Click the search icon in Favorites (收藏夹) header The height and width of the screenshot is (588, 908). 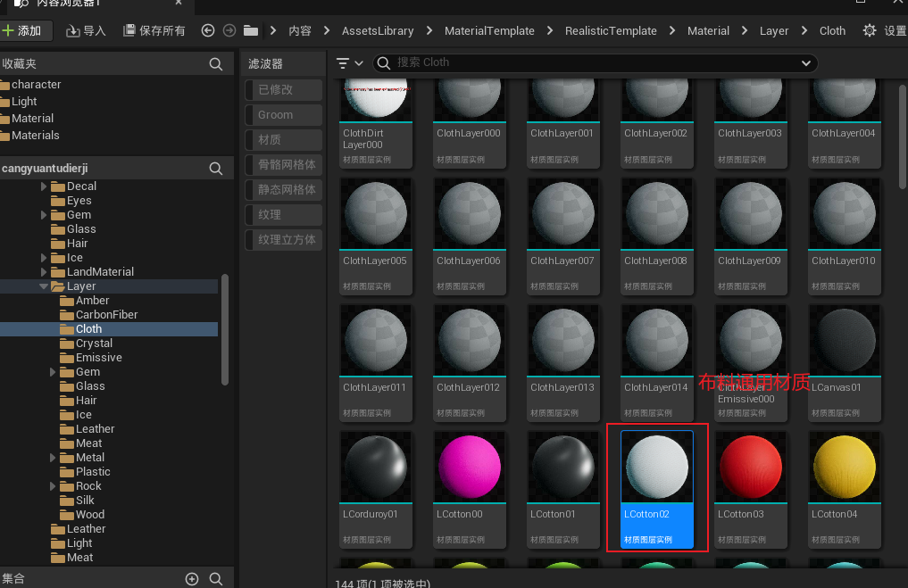click(215, 64)
